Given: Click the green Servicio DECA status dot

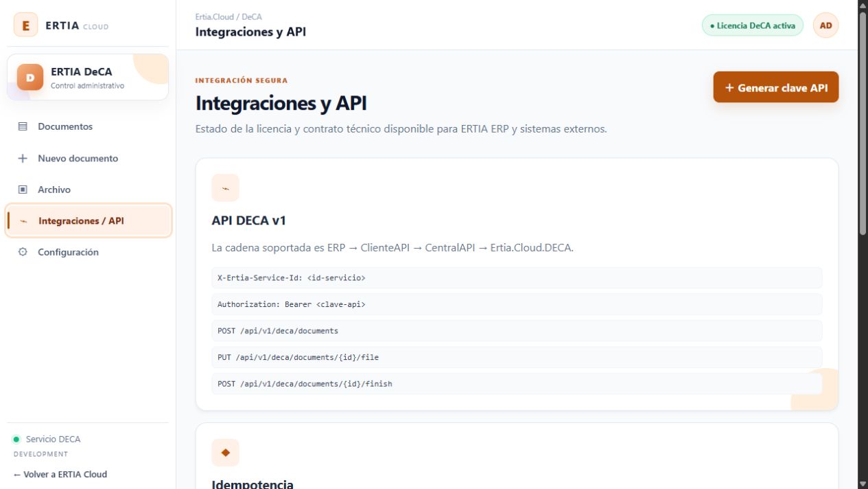Looking at the screenshot, I should (16, 440).
